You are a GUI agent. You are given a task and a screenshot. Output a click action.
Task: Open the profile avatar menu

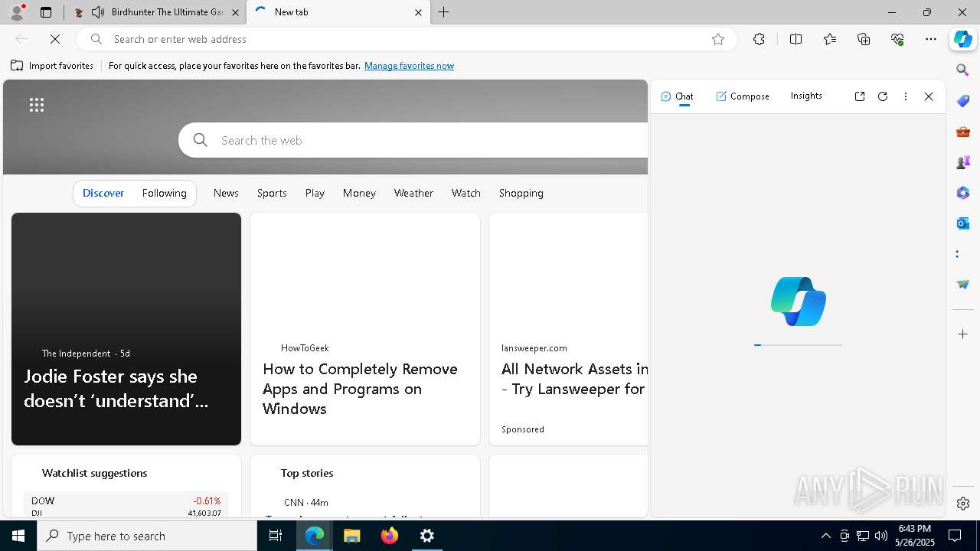pyautogui.click(x=16, y=12)
